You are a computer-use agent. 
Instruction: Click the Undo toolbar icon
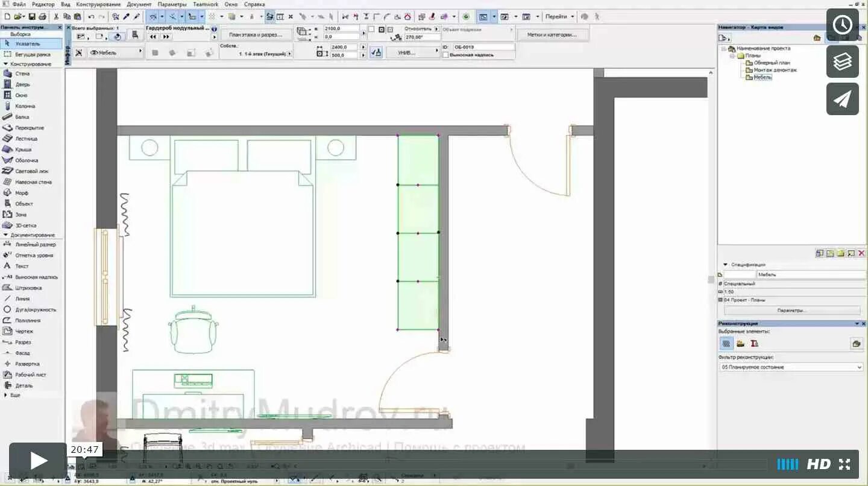pyautogui.click(x=91, y=16)
